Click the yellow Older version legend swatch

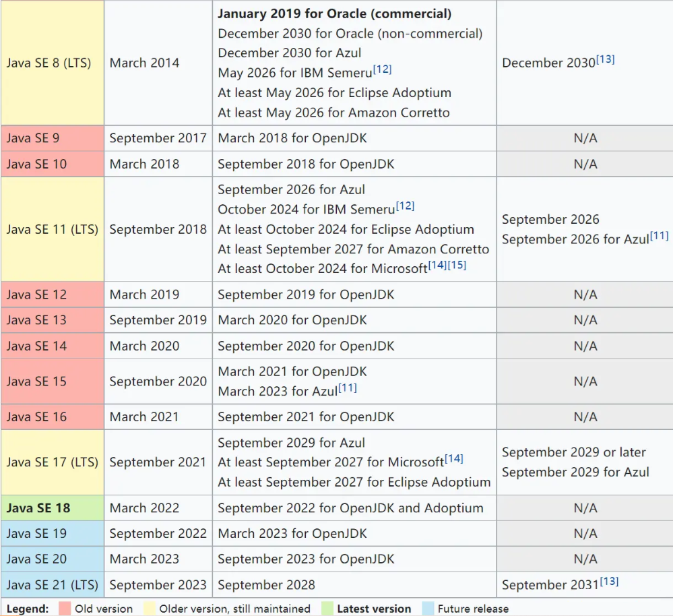150,609
